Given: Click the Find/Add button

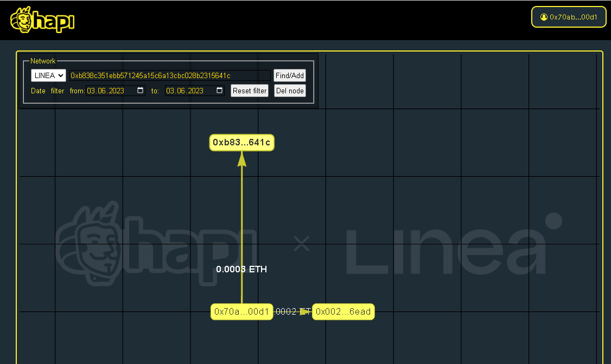Looking at the screenshot, I should pyautogui.click(x=290, y=75).
